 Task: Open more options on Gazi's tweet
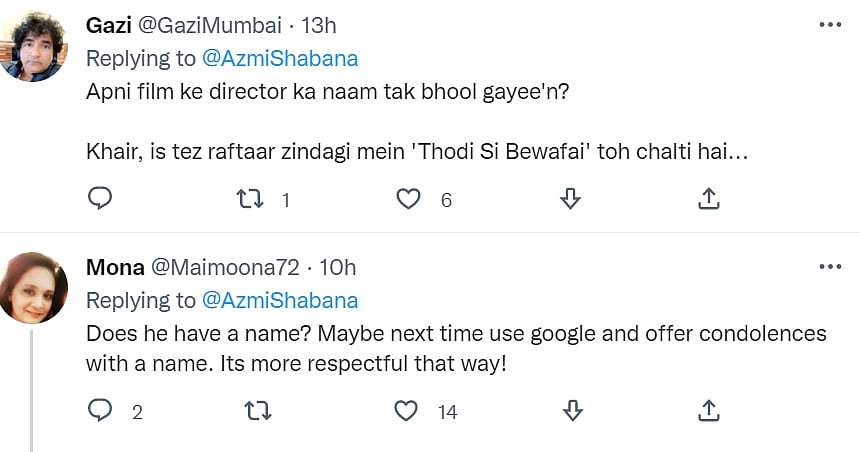pyautogui.click(x=830, y=25)
